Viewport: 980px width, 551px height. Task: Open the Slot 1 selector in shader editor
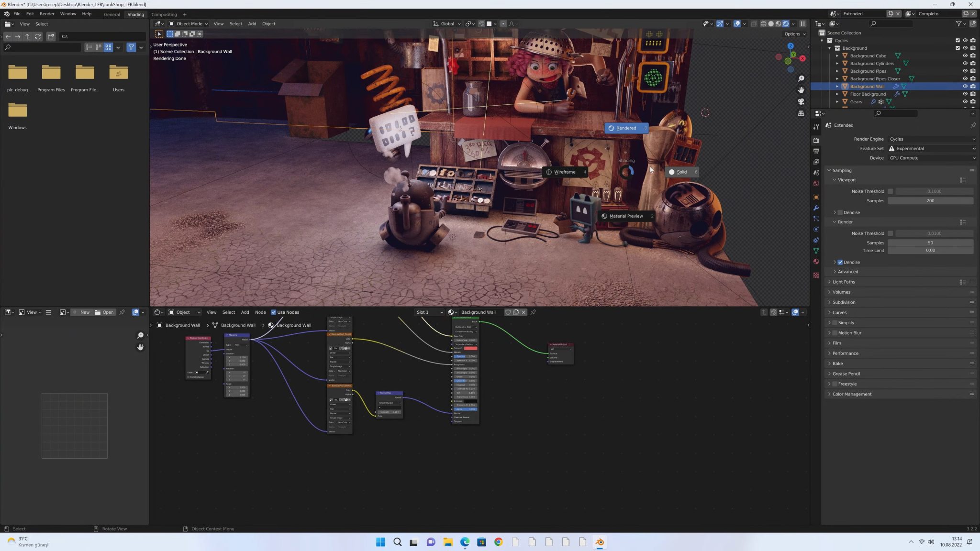tap(428, 312)
